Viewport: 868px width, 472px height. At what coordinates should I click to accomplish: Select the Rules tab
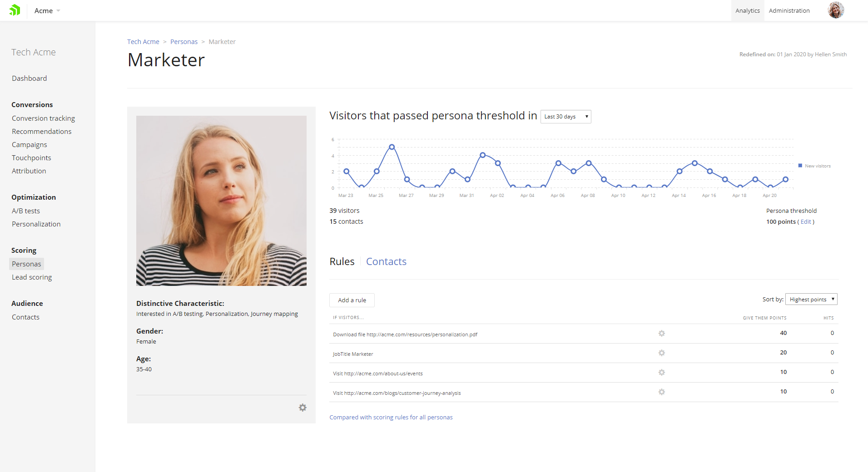pyautogui.click(x=342, y=261)
